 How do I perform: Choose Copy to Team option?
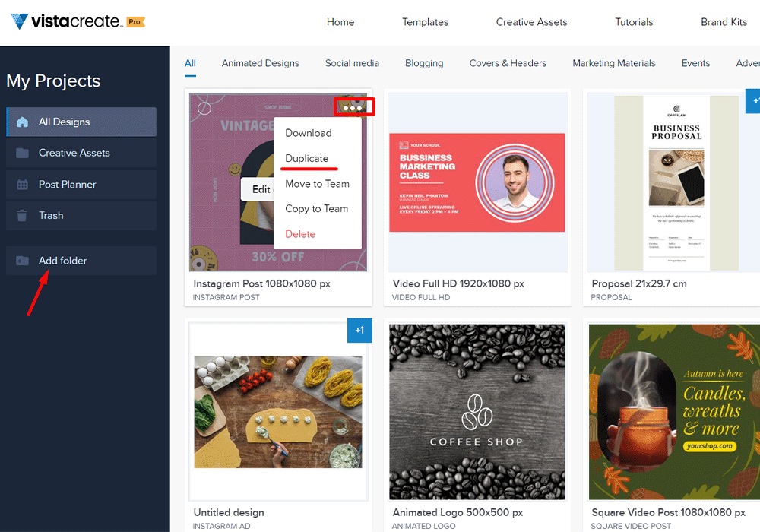pyautogui.click(x=316, y=208)
